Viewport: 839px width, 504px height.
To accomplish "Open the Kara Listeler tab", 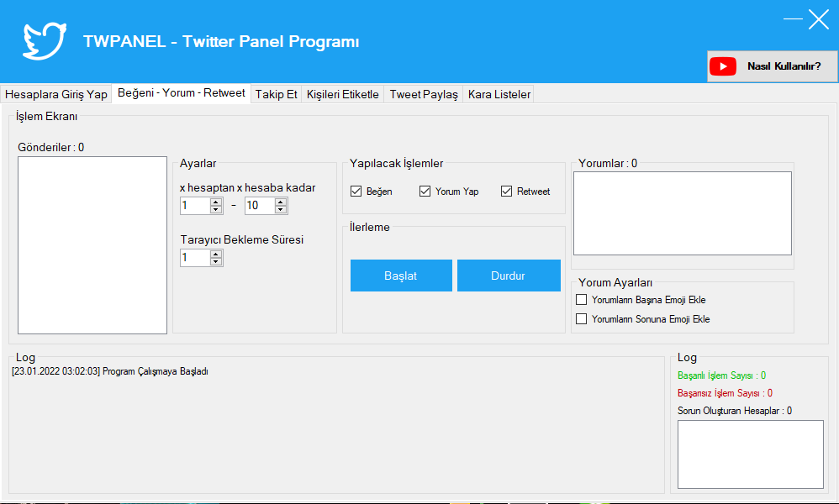I will click(499, 94).
